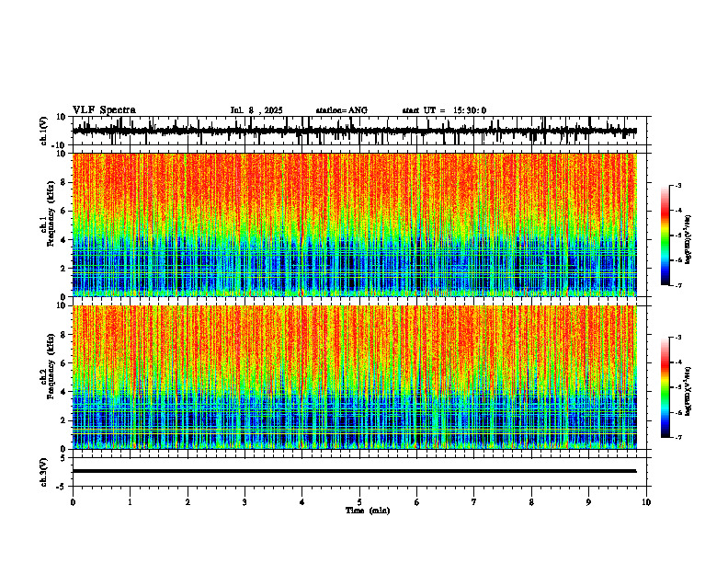Click the "8" kHz tick on ch.1 frequency axis
728x563 pixels.
point(64,182)
